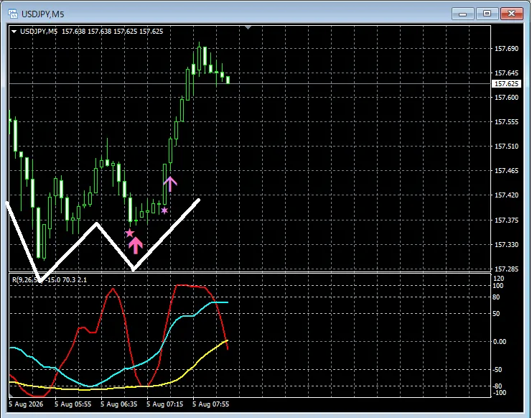
Task: Select the 157.330 price axis value
Action: (x=507, y=245)
